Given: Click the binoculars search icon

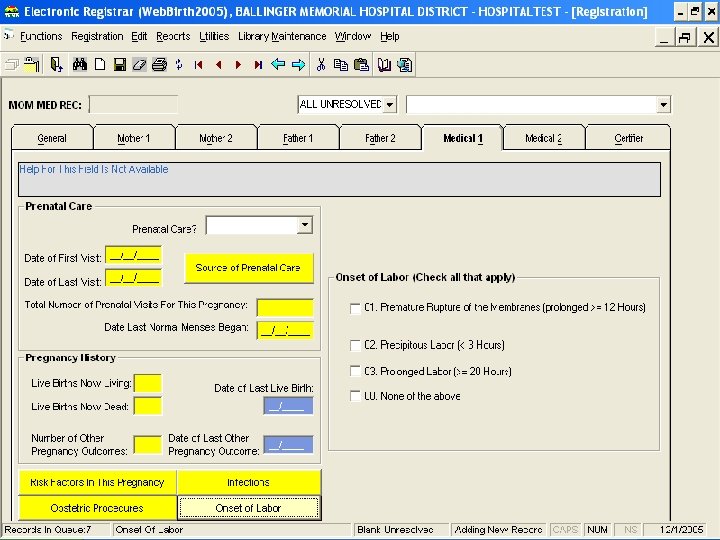Looking at the screenshot, I should point(80,65).
